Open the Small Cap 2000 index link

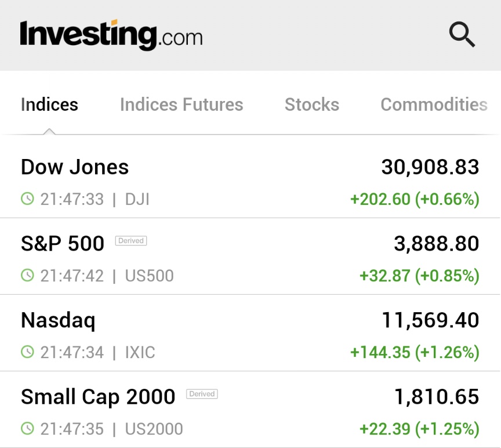[98, 397]
